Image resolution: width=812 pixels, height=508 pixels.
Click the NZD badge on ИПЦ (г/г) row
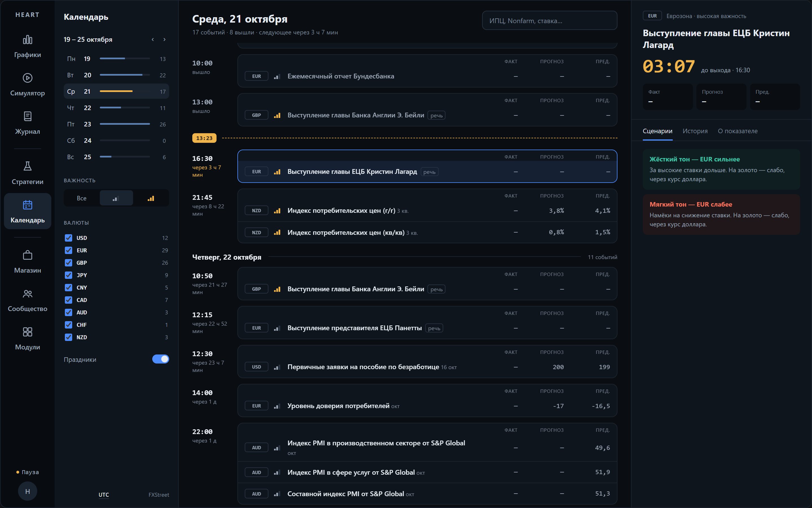(256, 210)
